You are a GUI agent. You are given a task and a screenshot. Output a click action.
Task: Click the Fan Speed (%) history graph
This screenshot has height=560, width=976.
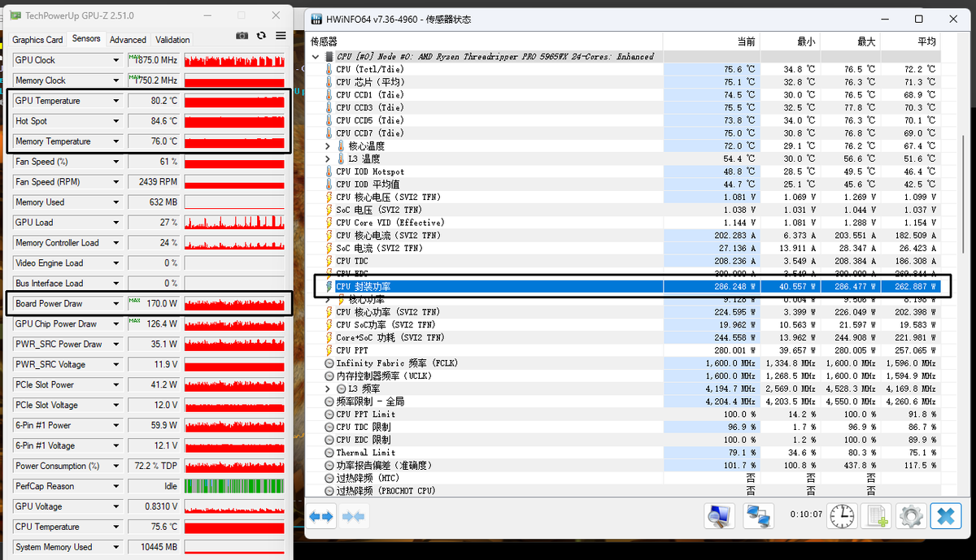click(x=234, y=162)
